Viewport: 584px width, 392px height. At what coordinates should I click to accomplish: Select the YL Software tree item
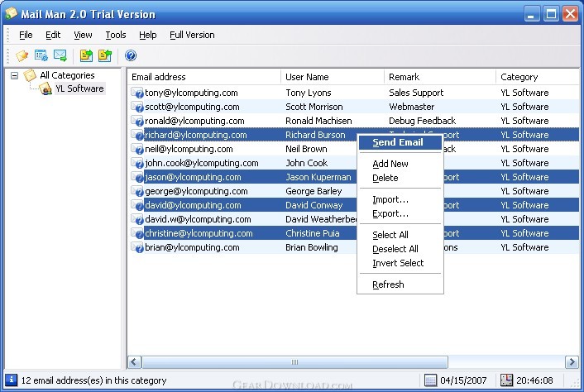79,88
